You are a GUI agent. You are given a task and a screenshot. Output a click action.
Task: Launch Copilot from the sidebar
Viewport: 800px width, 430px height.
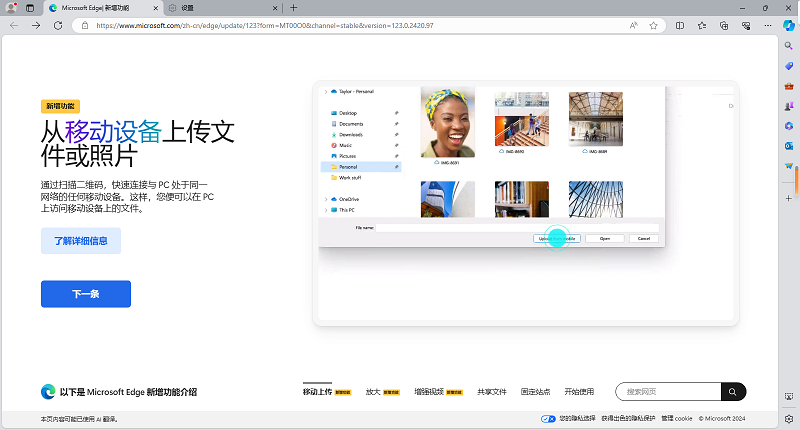[x=789, y=26]
